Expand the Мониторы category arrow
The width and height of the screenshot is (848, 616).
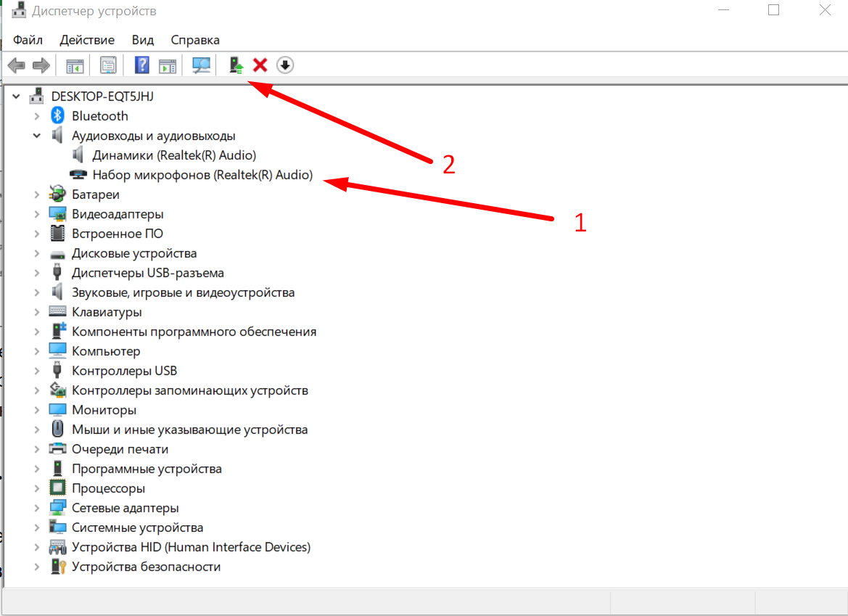pyautogui.click(x=37, y=410)
